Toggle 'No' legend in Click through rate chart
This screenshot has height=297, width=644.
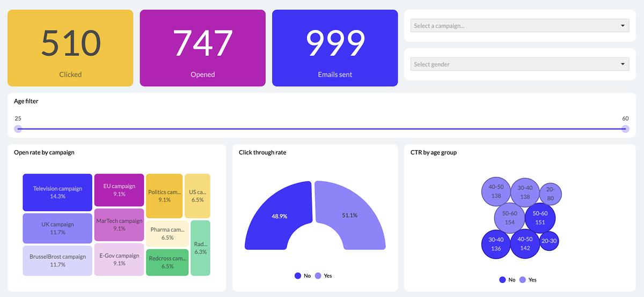click(x=303, y=276)
